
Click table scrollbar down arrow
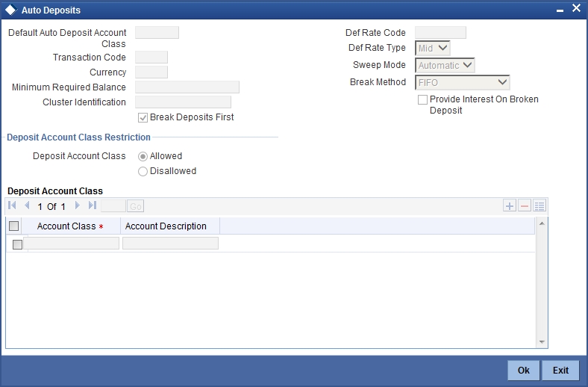pyautogui.click(x=542, y=341)
